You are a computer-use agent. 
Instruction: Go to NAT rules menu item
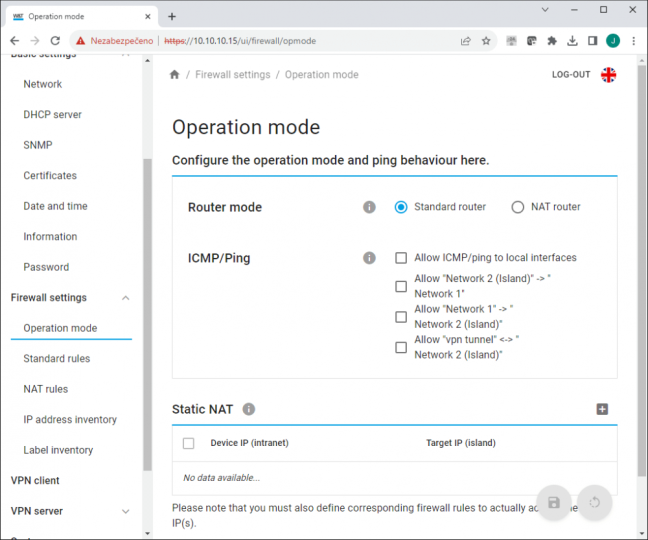point(45,389)
